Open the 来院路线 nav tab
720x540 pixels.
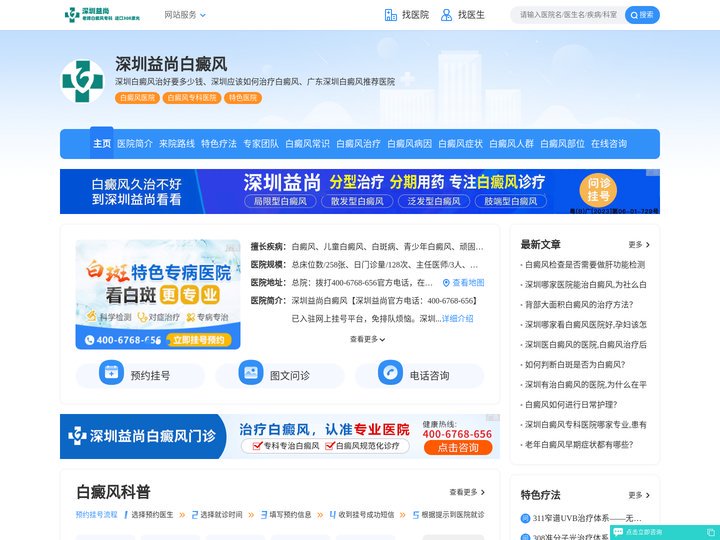(x=177, y=143)
